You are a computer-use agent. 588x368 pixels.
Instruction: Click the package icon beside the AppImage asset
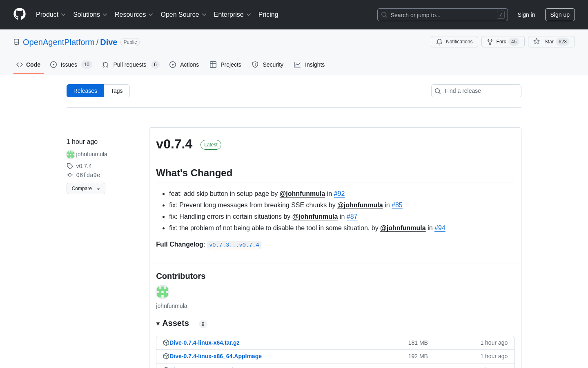click(x=166, y=356)
